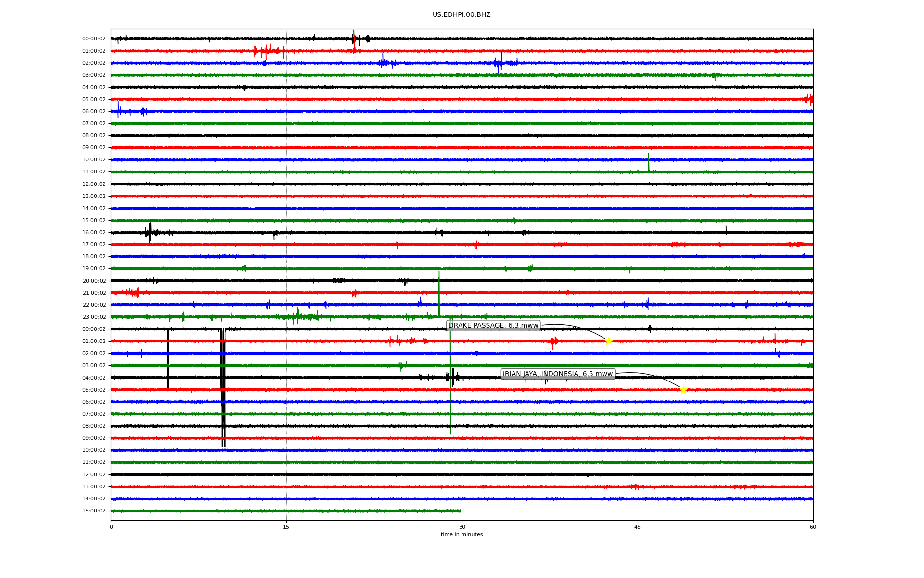
Task: Click the 20:00:02 row time label
Action: click(x=94, y=281)
